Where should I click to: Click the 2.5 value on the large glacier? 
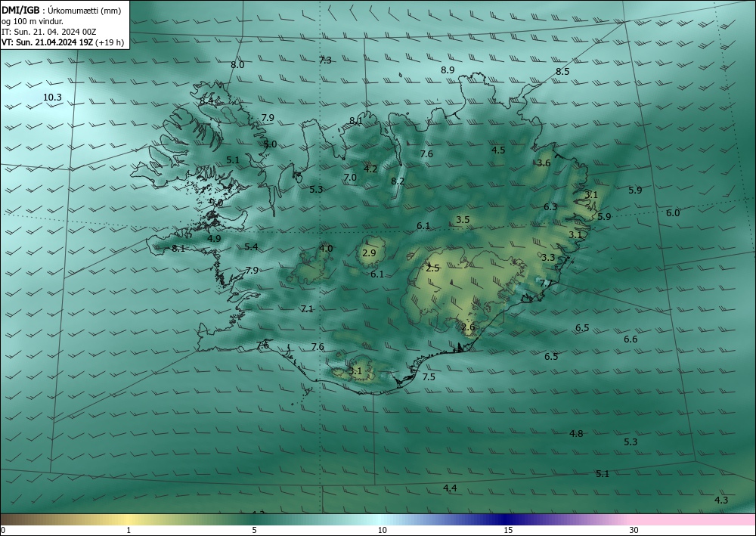(432, 268)
